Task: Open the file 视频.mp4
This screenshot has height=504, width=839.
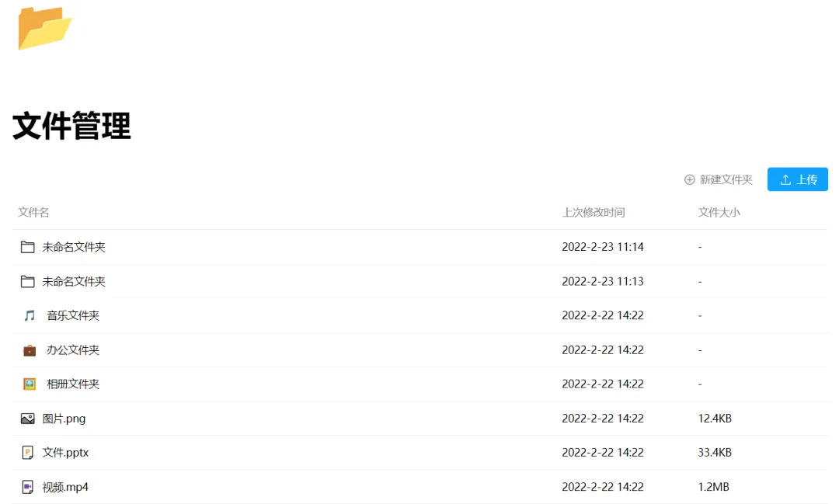Action: [65, 487]
